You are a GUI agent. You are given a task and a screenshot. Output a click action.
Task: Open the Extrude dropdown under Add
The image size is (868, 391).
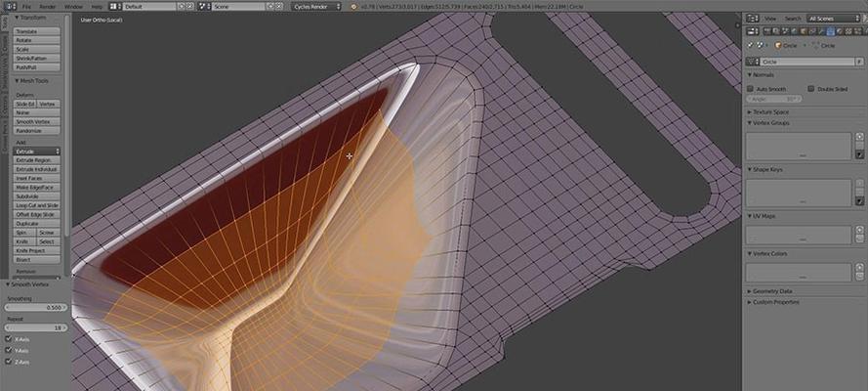tap(36, 152)
